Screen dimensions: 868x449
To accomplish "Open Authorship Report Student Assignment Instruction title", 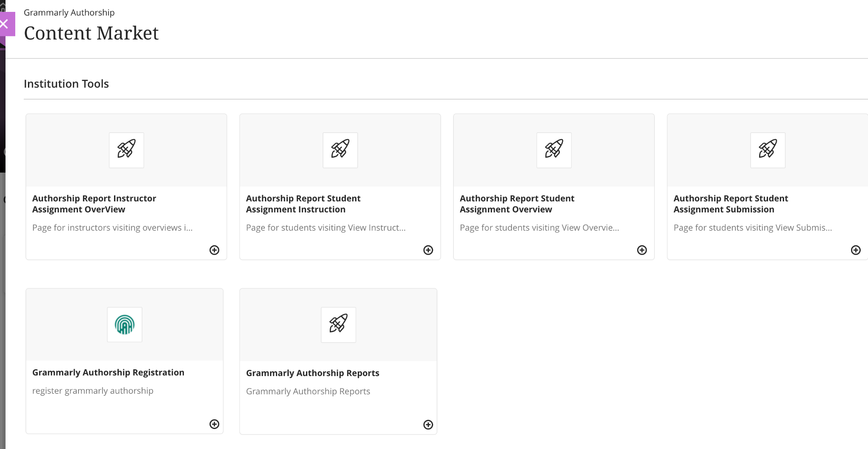I will 303,204.
